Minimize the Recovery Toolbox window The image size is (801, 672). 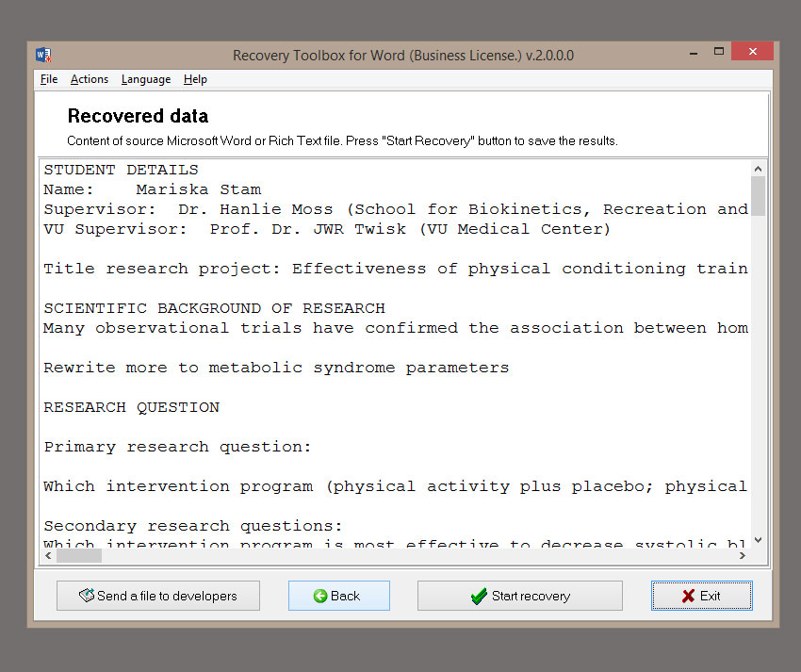[x=694, y=52]
